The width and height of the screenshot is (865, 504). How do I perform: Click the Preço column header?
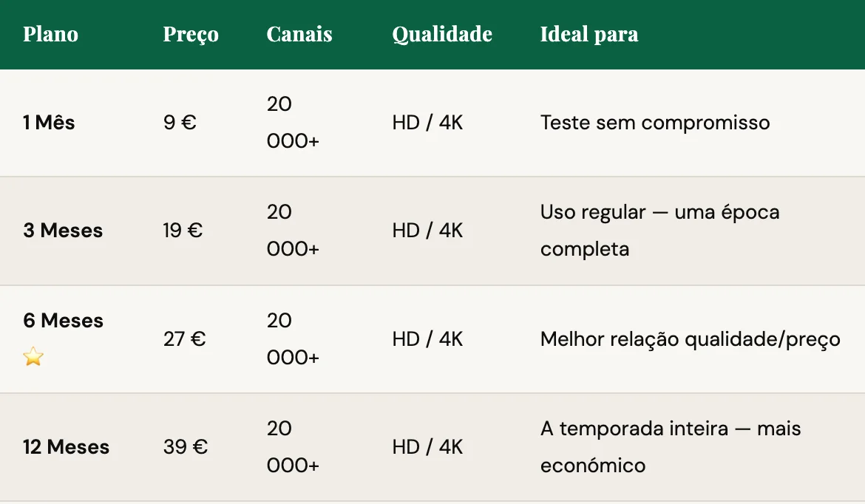pyautogui.click(x=191, y=35)
